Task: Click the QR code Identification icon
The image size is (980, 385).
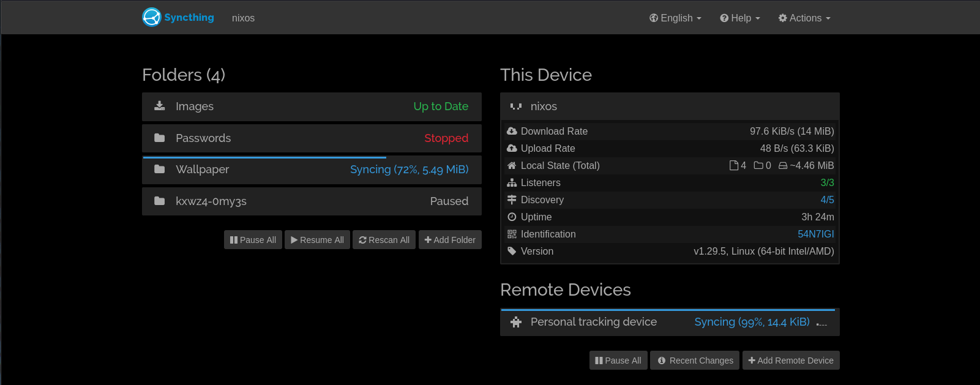Action: 512,234
